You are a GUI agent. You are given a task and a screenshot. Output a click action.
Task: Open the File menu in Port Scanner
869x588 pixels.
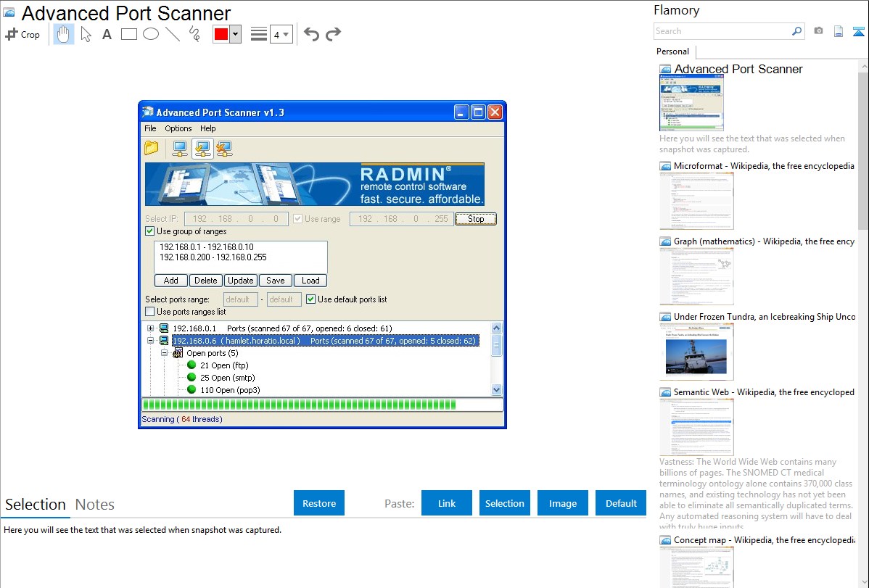(150, 128)
